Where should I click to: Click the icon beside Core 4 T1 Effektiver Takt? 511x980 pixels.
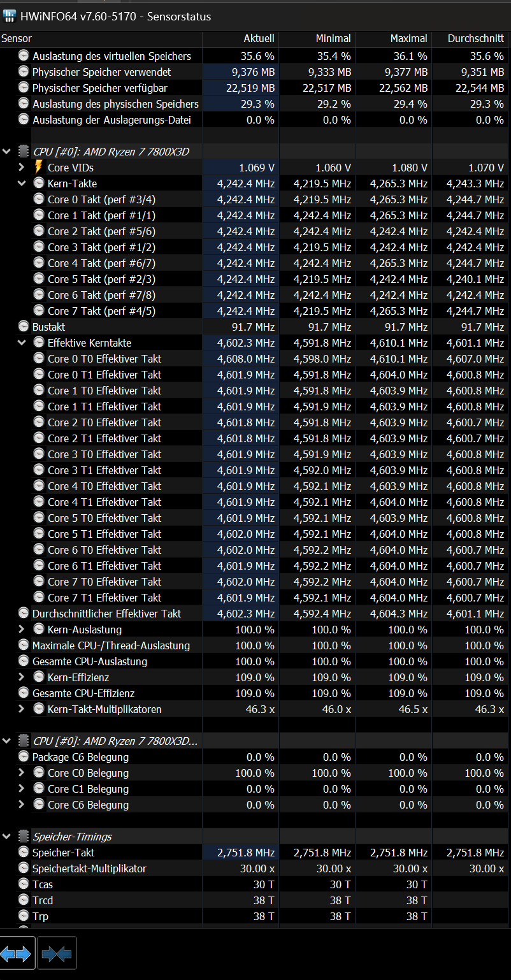click(39, 502)
